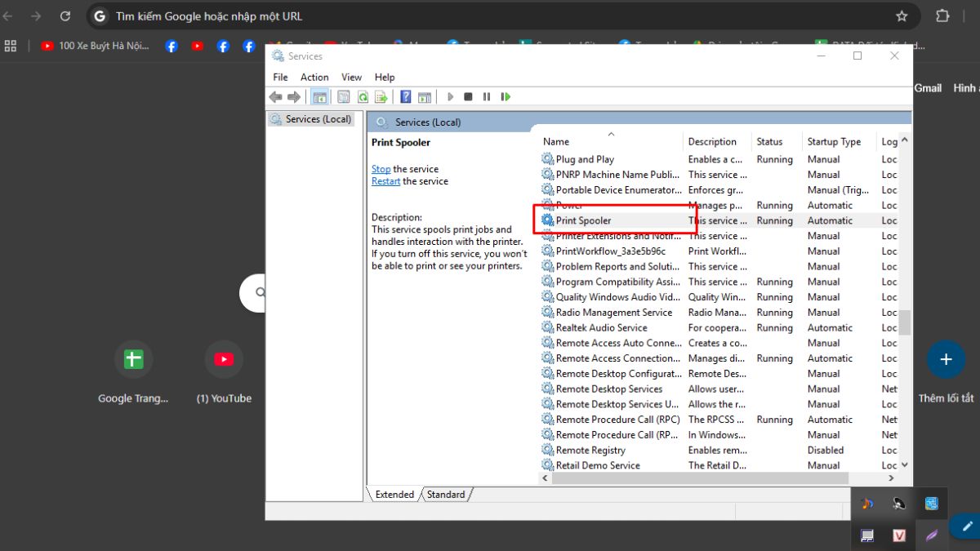This screenshot has height=551, width=980.
Task: Open the Help menu in Services
Action: point(385,77)
